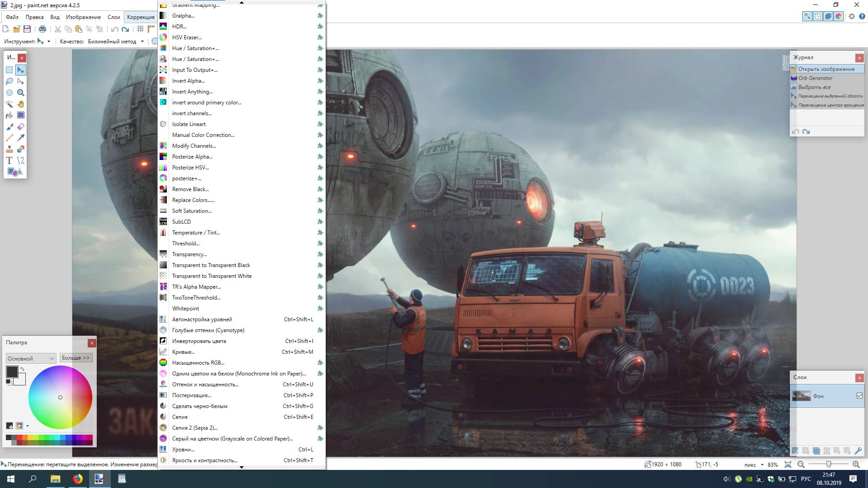Select the Paintbrush tool

[x=9, y=127]
